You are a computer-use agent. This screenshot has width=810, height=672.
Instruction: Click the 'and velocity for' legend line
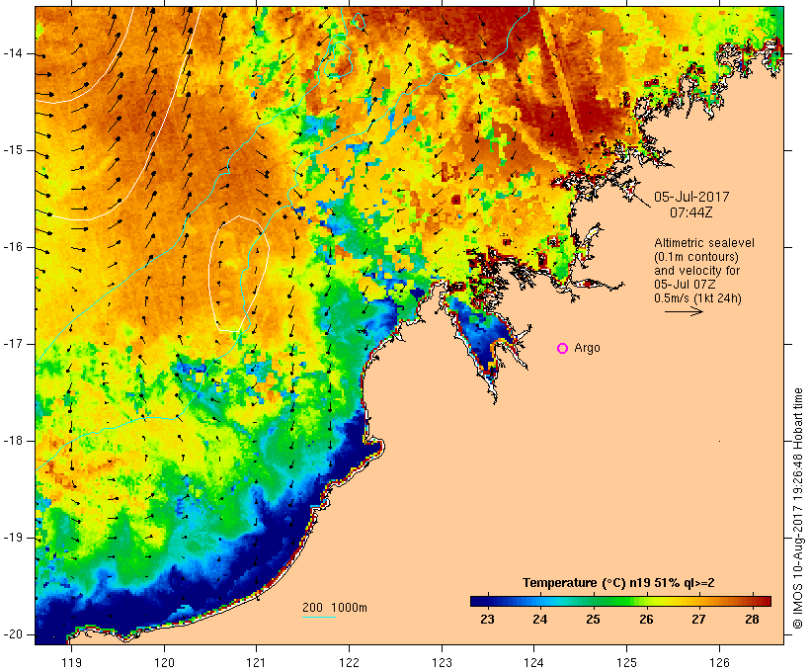(x=696, y=271)
